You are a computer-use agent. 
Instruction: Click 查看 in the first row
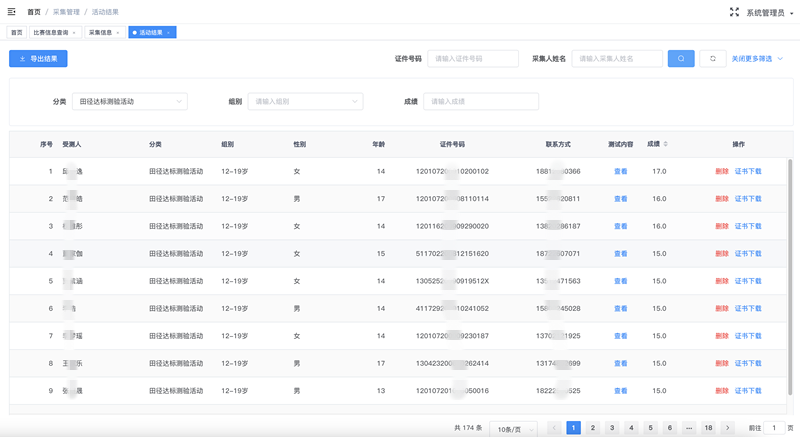point(620,171)
